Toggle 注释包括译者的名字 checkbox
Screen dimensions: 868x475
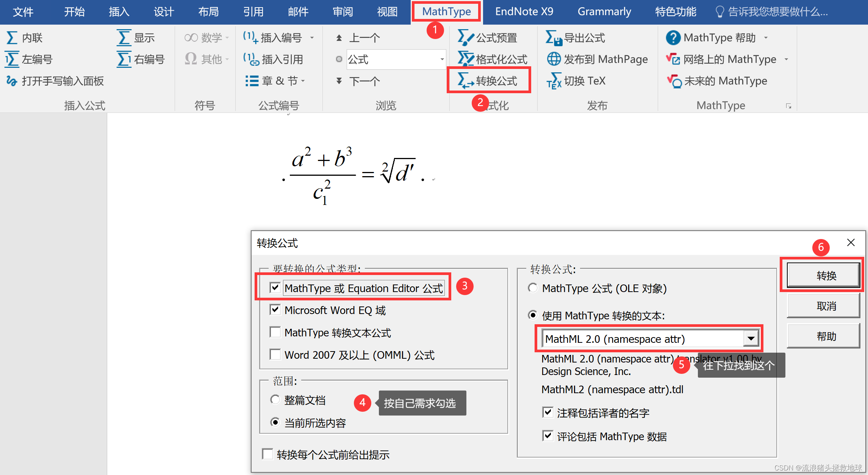click(547, 412)
